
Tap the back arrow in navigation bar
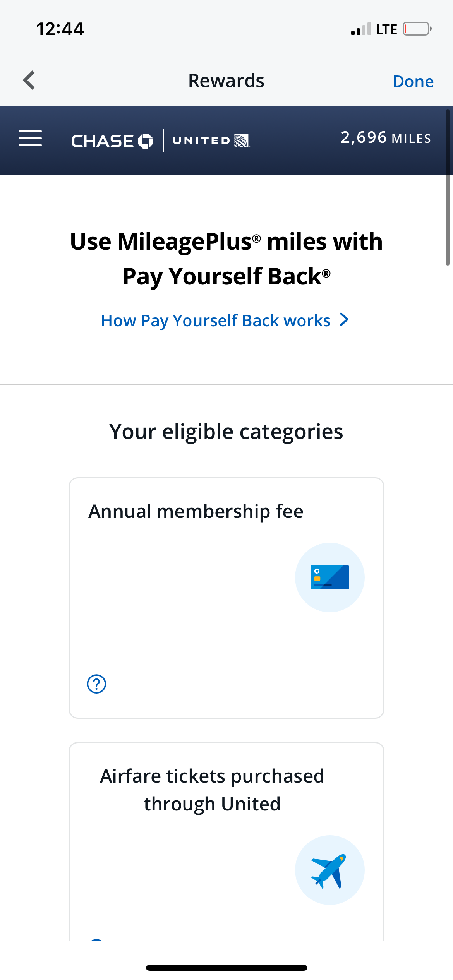(x=29, y=81)
